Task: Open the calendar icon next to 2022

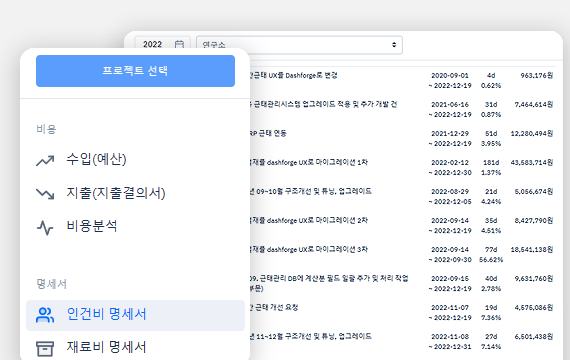Action: [x=179, y=44]
